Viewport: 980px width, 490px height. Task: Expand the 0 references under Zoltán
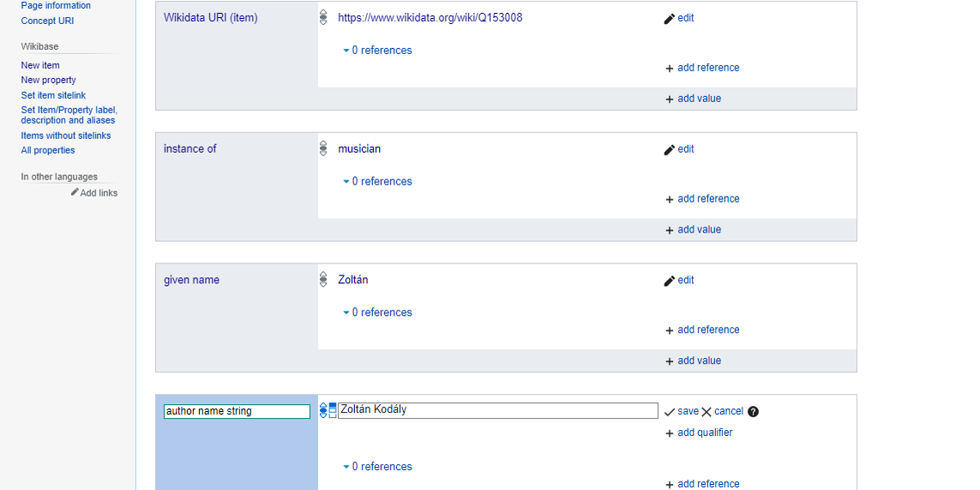coord(377,313)
